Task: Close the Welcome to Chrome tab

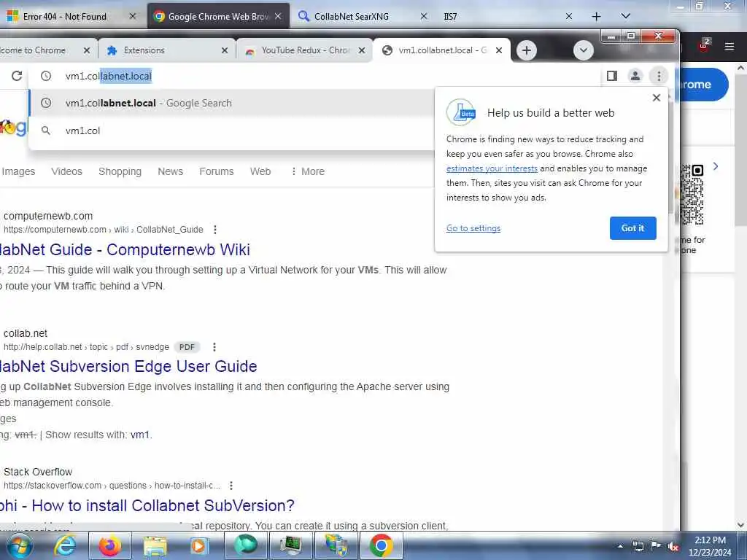Action: (87, 50)
